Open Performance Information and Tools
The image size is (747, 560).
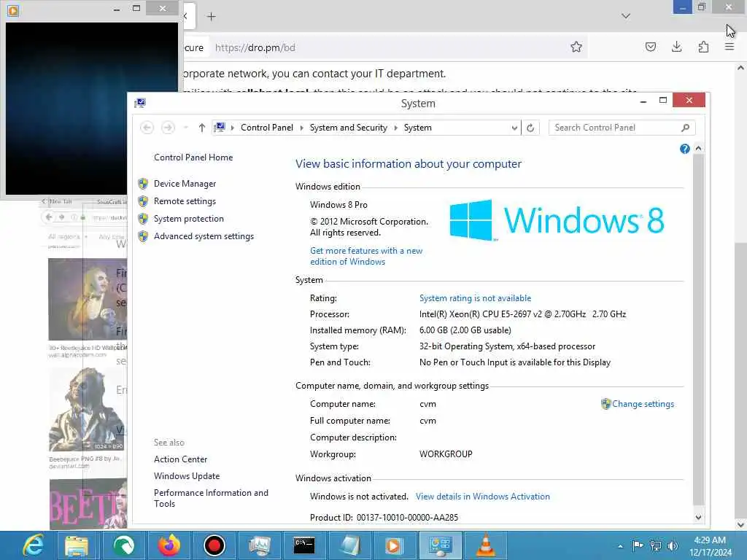click(211, 498)
